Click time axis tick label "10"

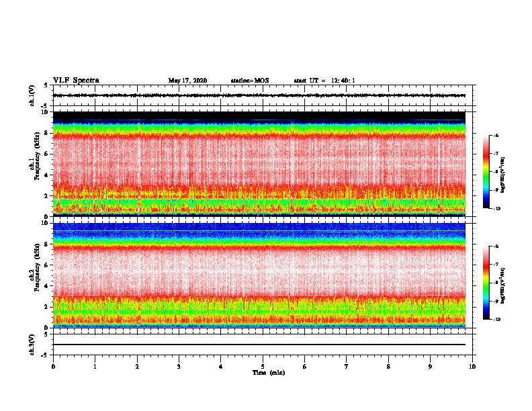click(x=472, y=367)
